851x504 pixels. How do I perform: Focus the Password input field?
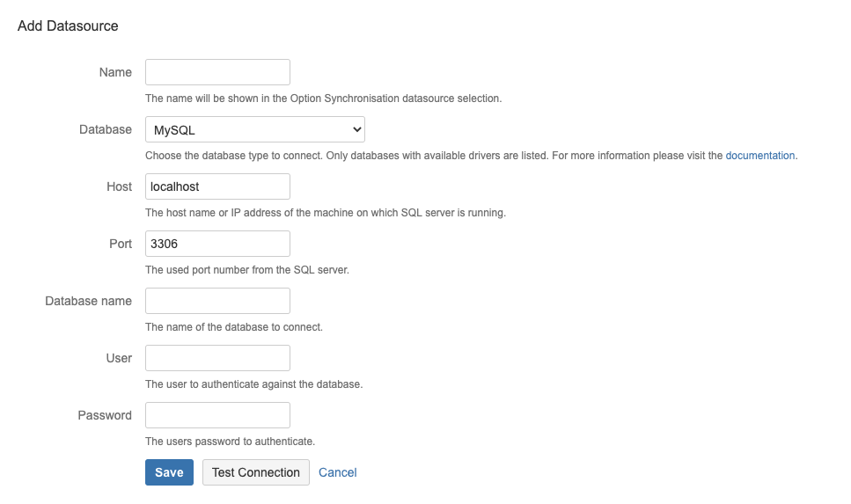[x=217, y=415]
